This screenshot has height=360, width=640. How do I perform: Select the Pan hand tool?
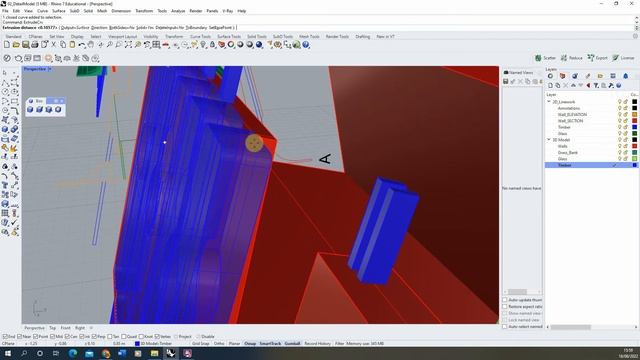[91, 45]
